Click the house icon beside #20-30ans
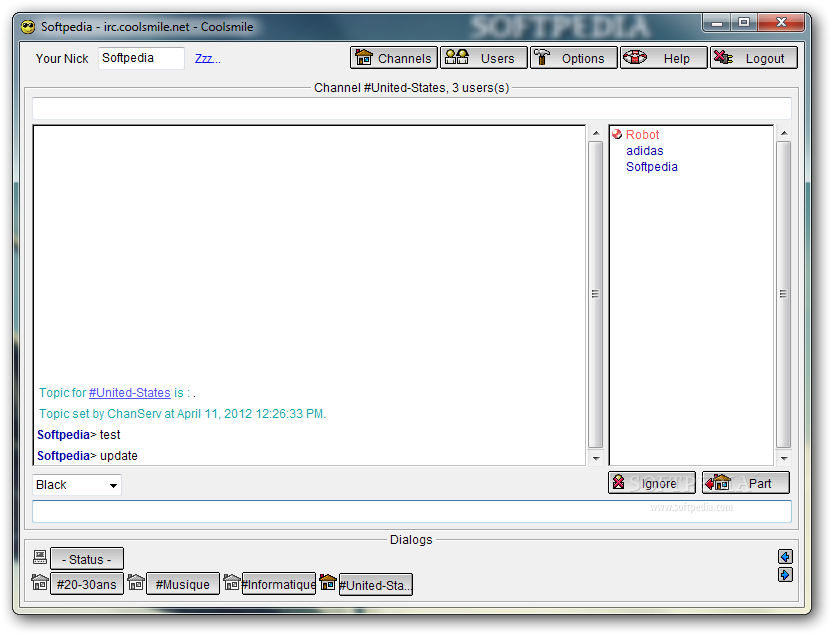The width and height of the screenshot is (832, 635). coord(40,582)
